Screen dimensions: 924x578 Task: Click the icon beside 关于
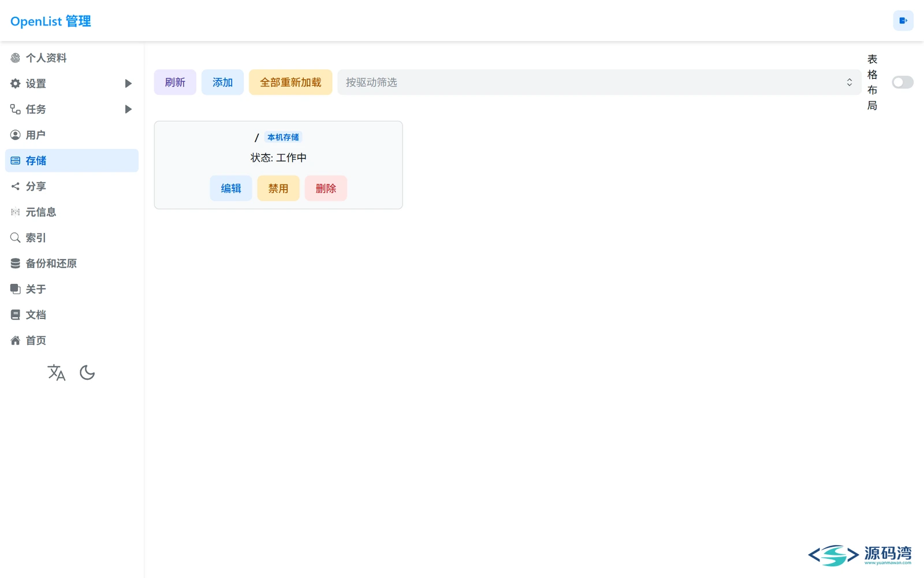click(x=16, y=289)
